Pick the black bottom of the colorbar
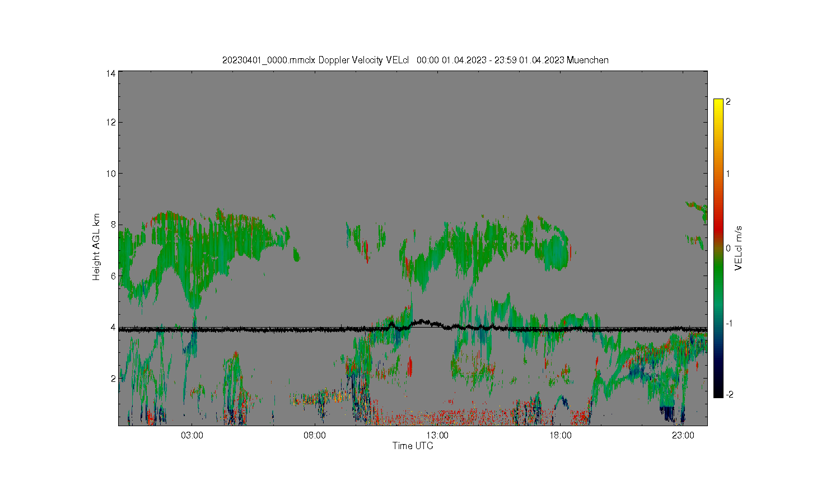The image size is (840, 504). [718, 392]
